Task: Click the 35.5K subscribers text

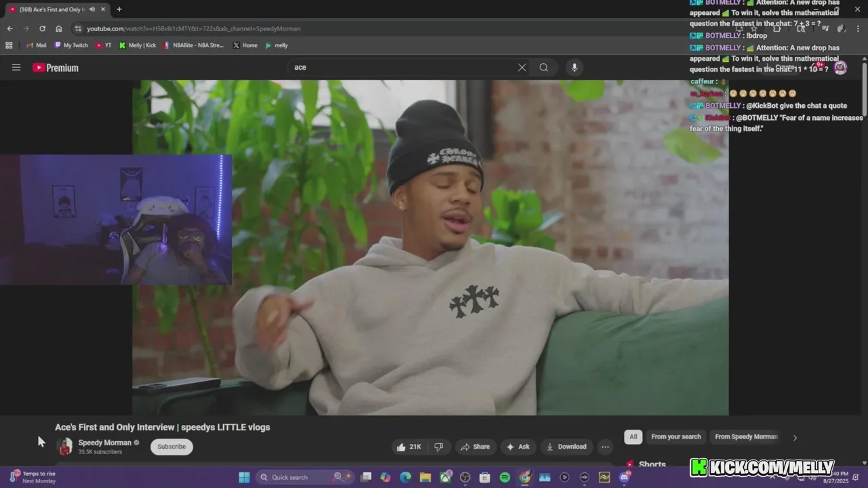Action: 100,452
